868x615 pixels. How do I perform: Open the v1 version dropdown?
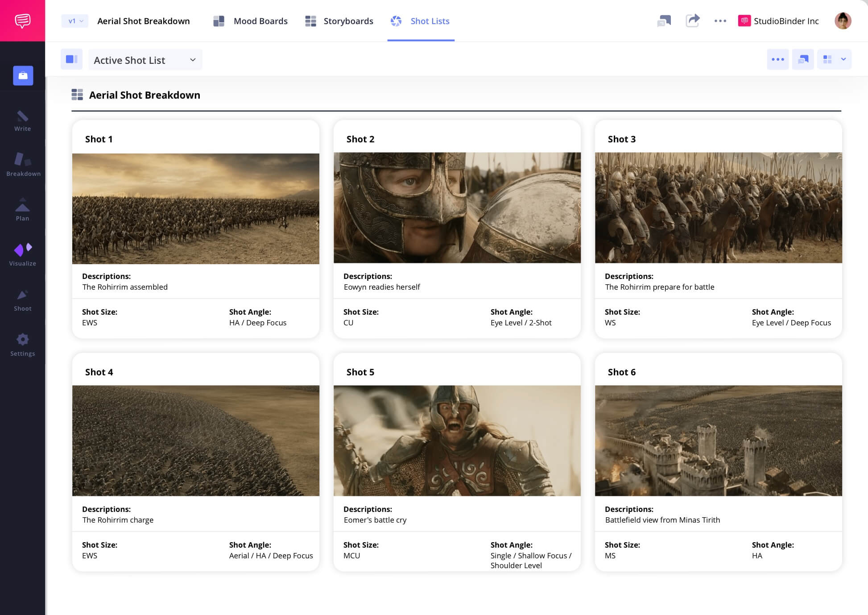click(75, 21)
